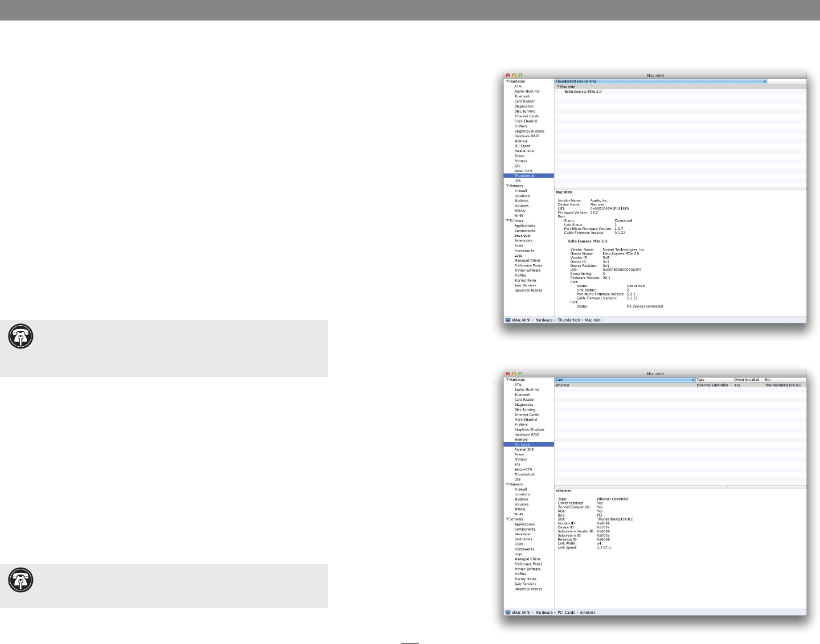
Task: Select highlighted Thunderbolt item in upper window sidebar
Action: pos(528,176)
